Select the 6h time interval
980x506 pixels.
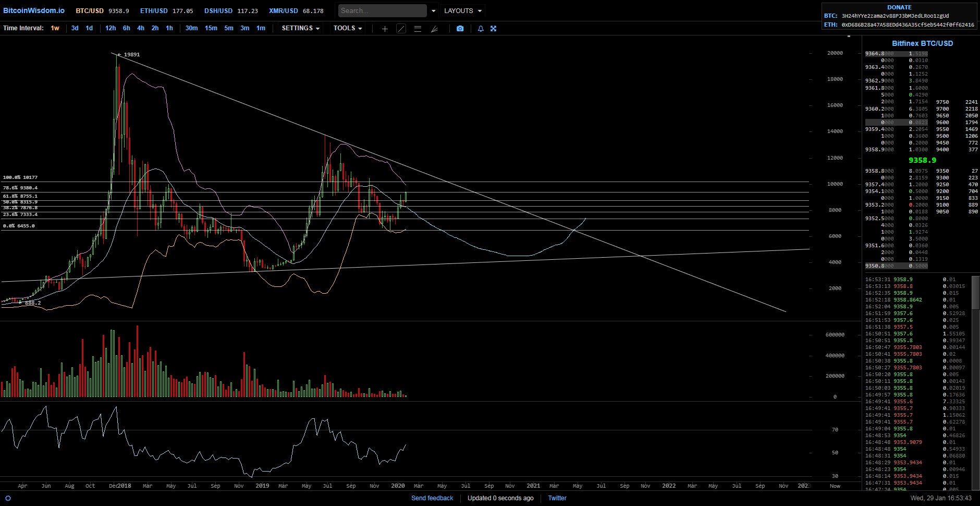pyautogui.click(x=127, y=28)
